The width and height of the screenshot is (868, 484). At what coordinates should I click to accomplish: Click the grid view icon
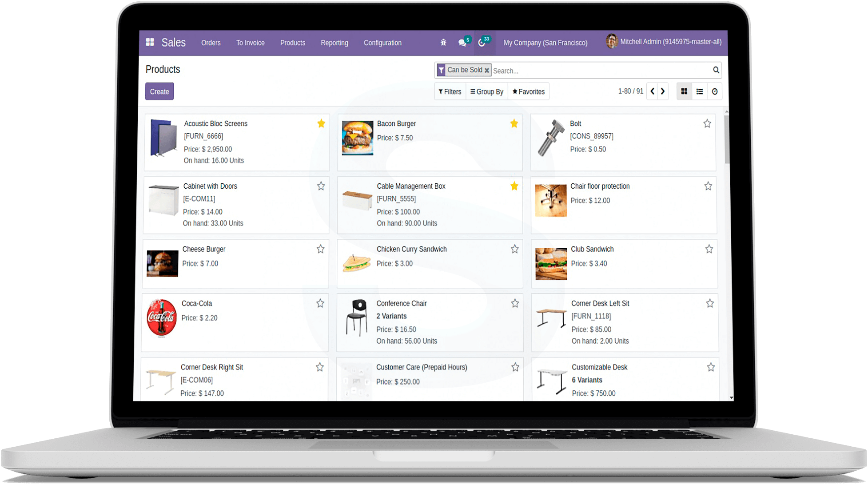tap(685, 91)
